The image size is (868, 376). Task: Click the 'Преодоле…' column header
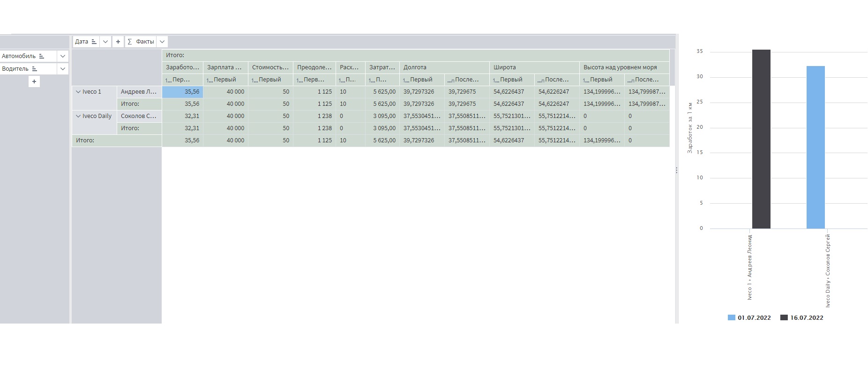click(314, 67)
